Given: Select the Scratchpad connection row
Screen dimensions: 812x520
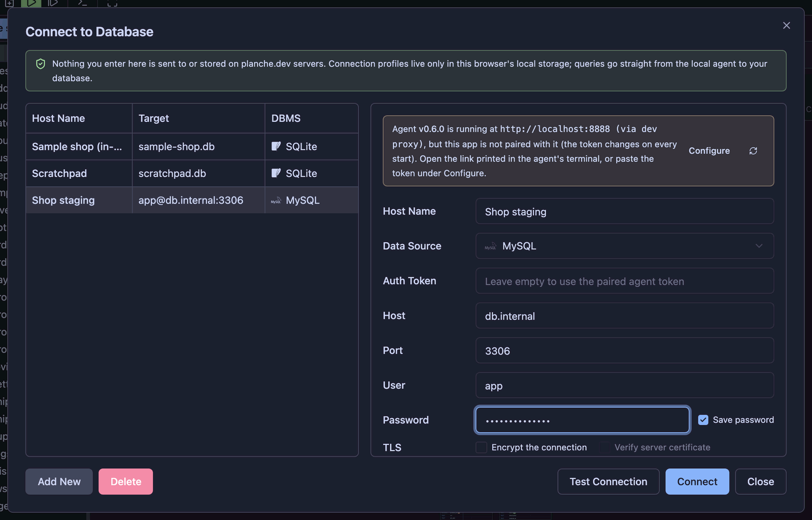Looking at the screenshot, I should (x=192, y=174).
